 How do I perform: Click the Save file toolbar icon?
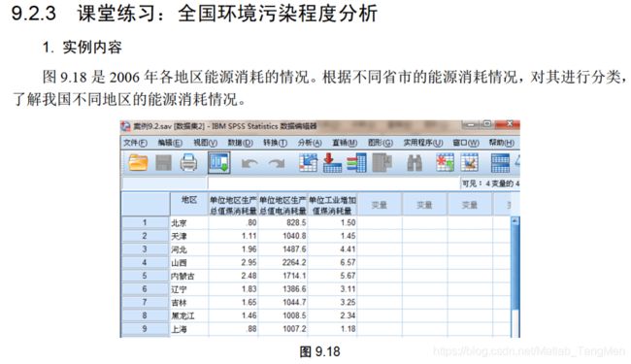[164, 162]
